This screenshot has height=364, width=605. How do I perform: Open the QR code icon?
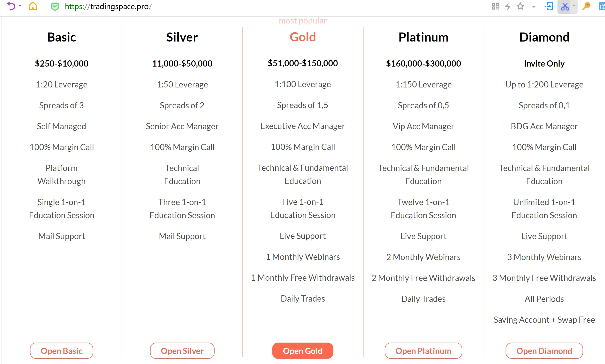coord(495,6)
